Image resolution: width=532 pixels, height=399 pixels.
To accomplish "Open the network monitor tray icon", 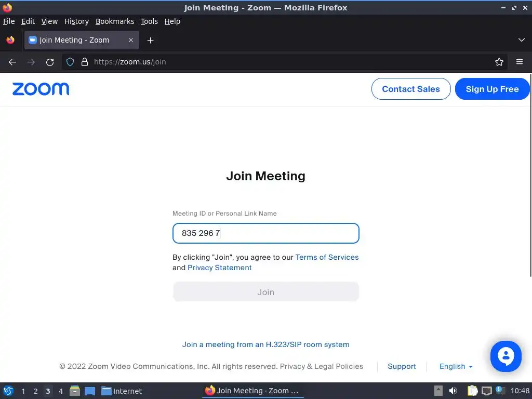I will tap(486, 391).
